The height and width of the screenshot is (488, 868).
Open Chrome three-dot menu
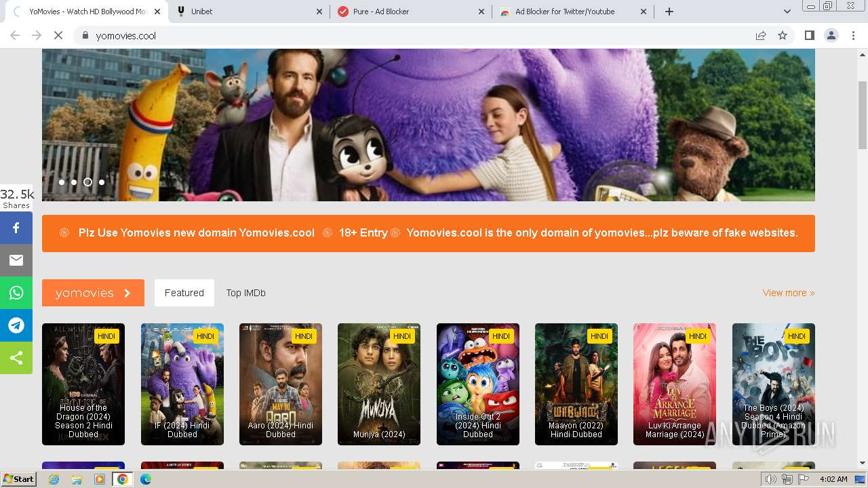(x=853, y=35)
